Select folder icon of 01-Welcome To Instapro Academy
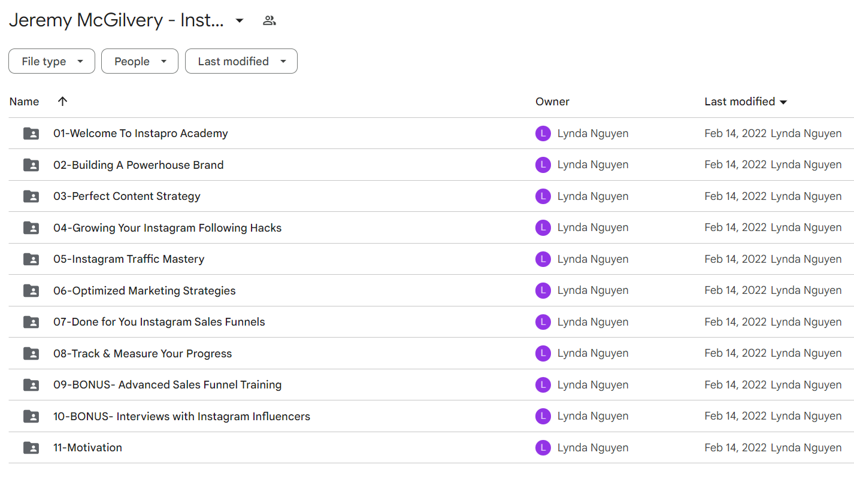The width and height of the screenshot is (854, 504). point(31,133)
